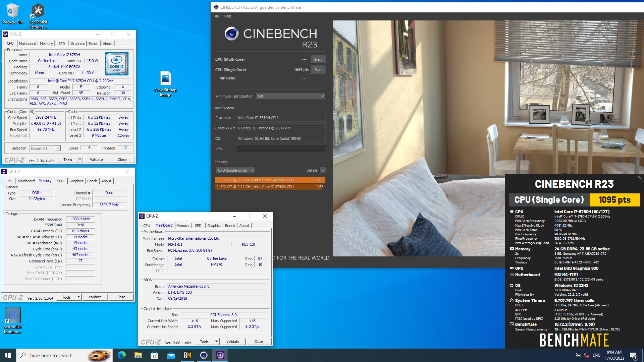The width and height of the screenshot is (644, 362).
Task: Click the ENG language indicator
Action: point(596,355)
